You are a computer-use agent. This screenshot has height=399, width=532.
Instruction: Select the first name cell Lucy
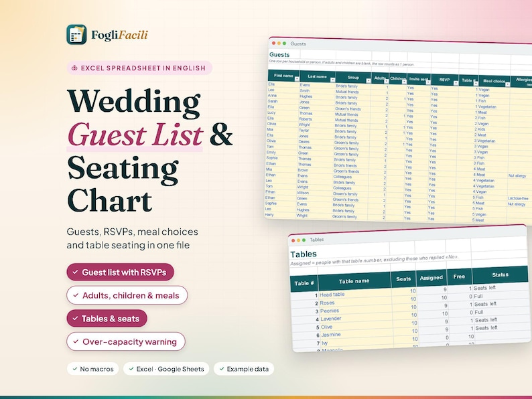pos(283,112)
